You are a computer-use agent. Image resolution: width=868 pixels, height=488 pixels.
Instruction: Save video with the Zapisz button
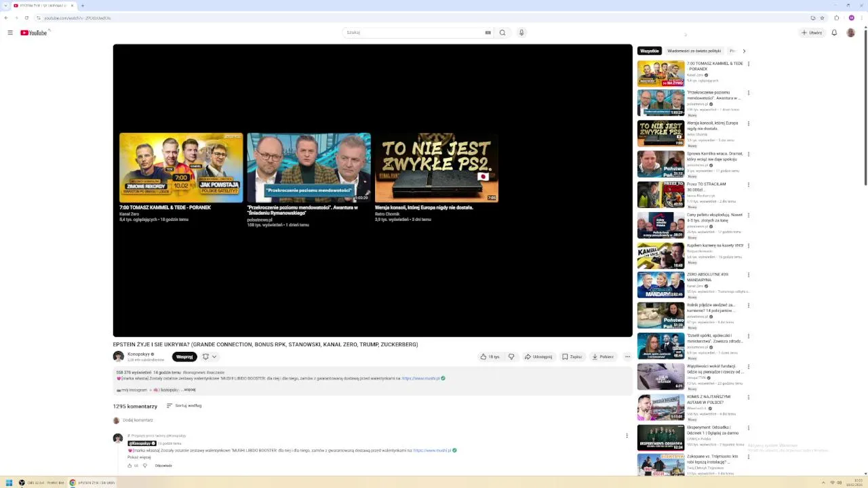[x=572, y=357]
